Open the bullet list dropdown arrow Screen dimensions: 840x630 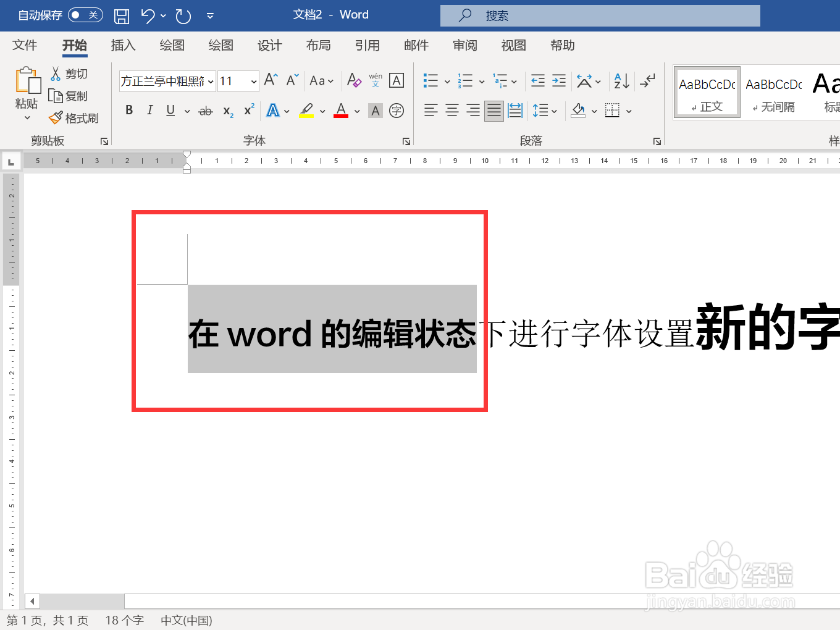[447, 81]
